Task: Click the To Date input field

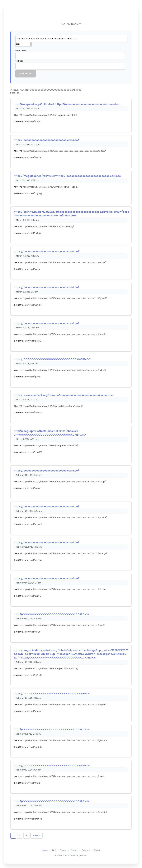Action: pos(70,66)
